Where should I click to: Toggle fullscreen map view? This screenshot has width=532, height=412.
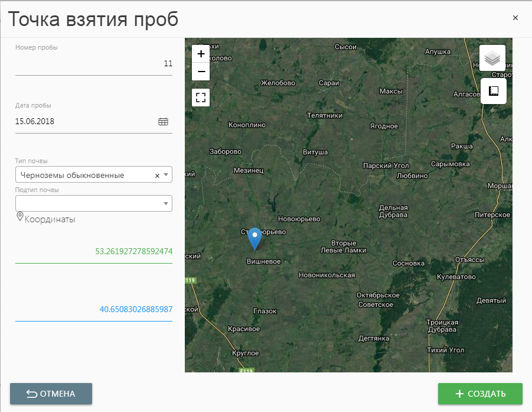click(201, 97)
